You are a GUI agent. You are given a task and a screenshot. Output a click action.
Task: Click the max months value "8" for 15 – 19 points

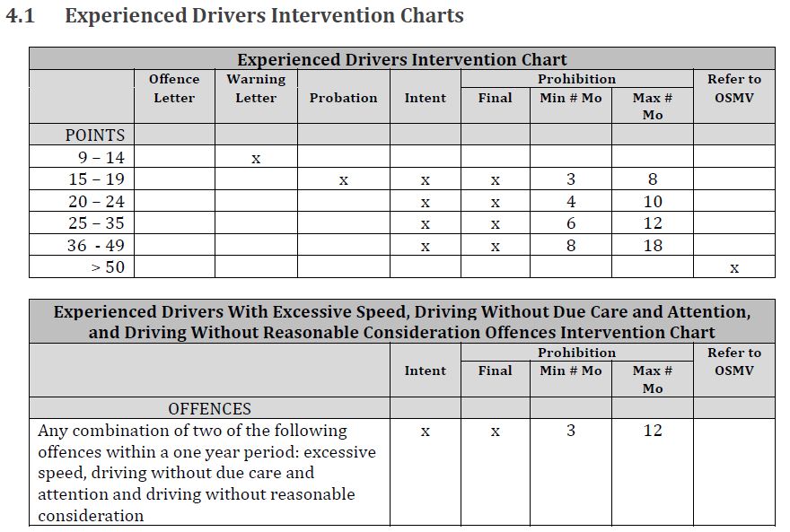tap(653, 179)
